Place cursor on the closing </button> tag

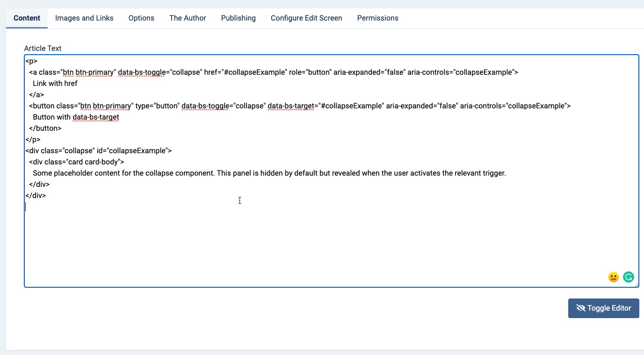[x=45, y=128]
